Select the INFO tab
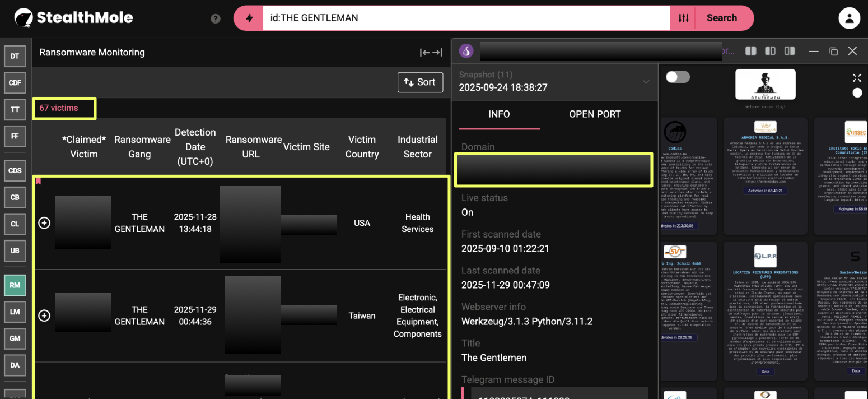The image size is (868, 399). tap(499, 114)
